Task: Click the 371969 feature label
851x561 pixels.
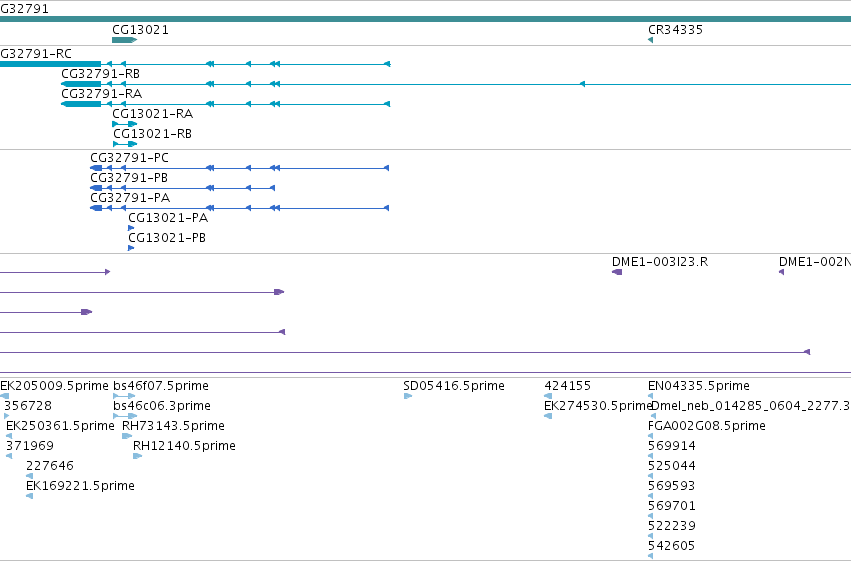Action: [x=30, y=446]
